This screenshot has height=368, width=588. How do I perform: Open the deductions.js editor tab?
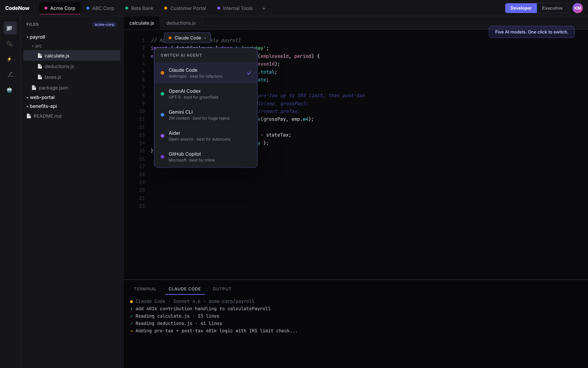coord(181,23)
